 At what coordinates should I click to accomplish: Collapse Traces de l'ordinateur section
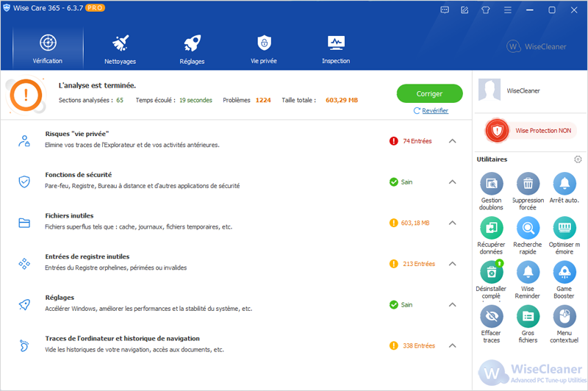point(453,345)
